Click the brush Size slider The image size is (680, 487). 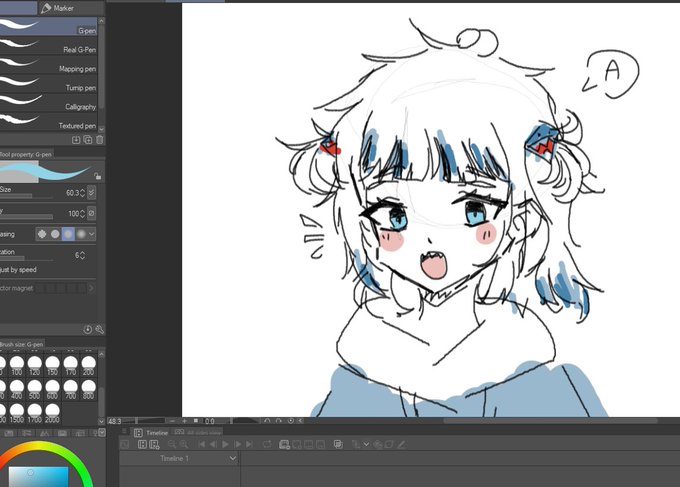click(26, 196)
